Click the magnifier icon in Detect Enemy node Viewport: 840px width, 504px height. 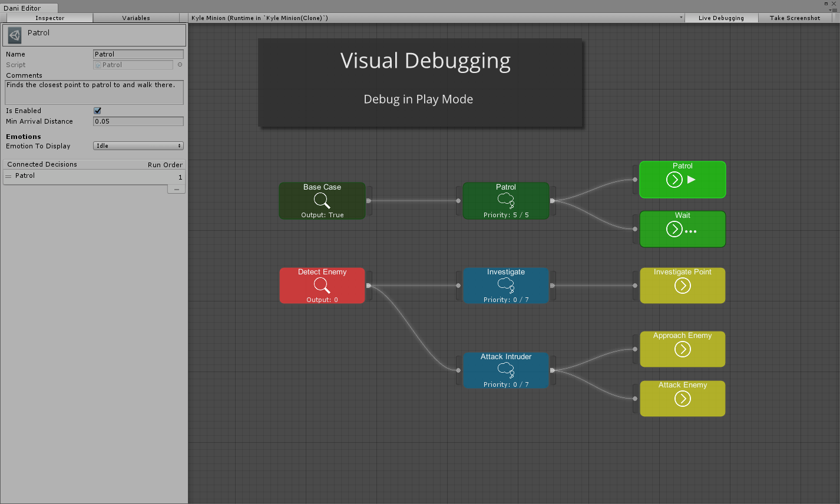click(x=322, y=286)
